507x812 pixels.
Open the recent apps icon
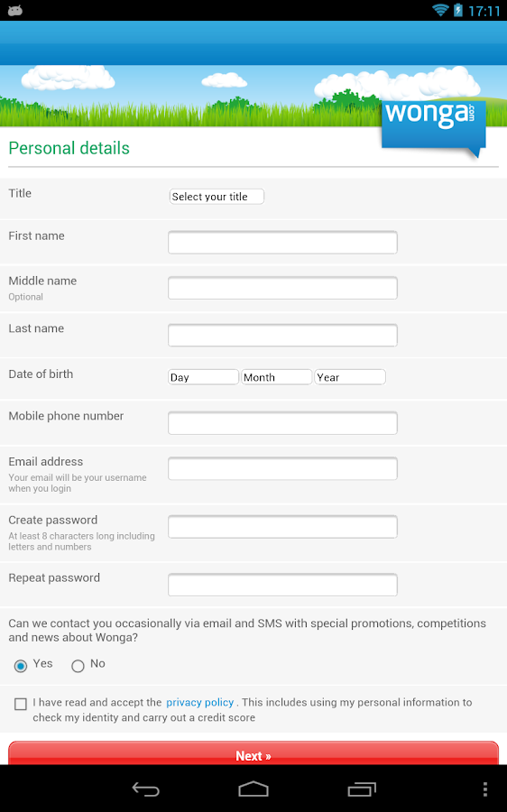[362, 789]
